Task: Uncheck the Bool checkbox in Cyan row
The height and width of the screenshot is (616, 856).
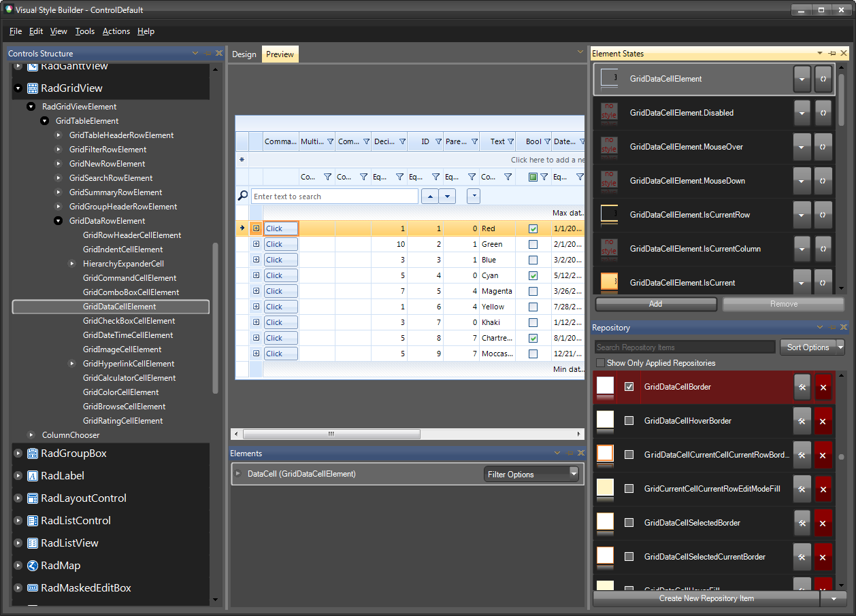Action: click(533, 275)
